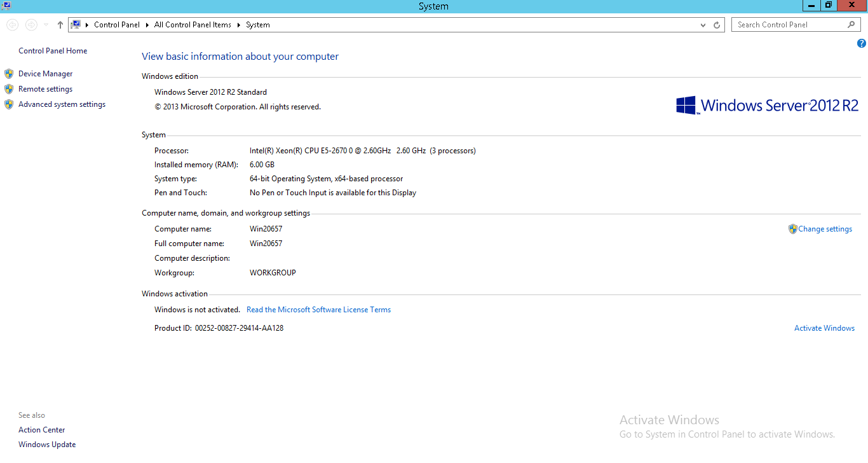This screenshot has width=868, height=463.
Task: Open Advanced system settings
Action: 62,104
